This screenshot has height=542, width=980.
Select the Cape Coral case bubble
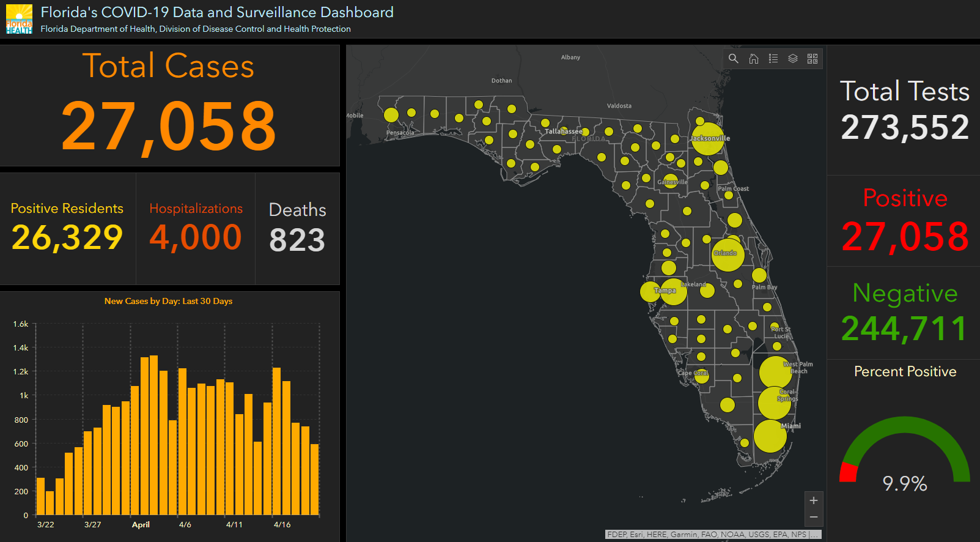[702, 376]
